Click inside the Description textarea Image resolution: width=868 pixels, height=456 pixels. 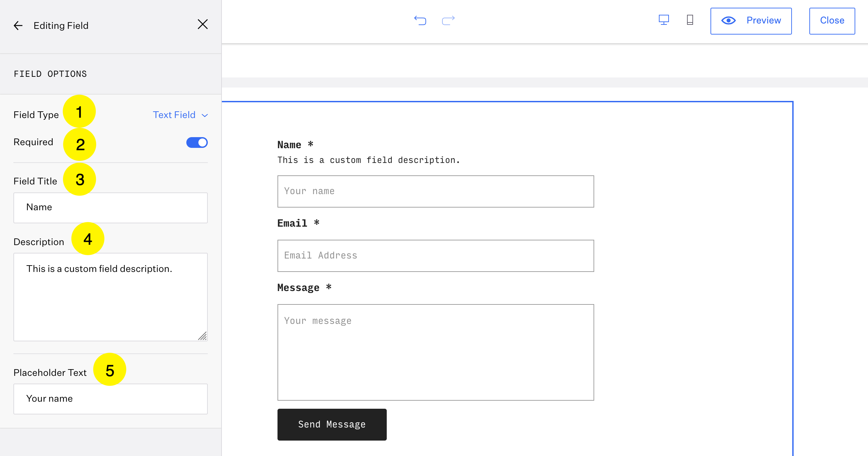click(111, 297)
